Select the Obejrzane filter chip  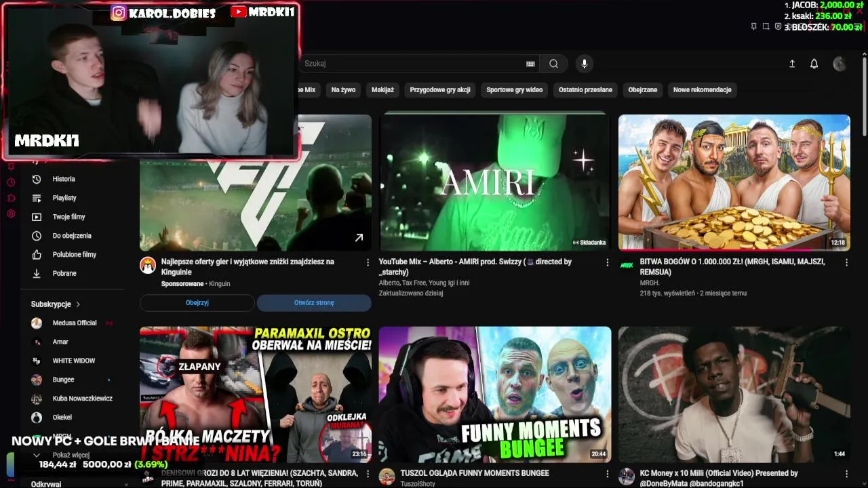point(642,89)
